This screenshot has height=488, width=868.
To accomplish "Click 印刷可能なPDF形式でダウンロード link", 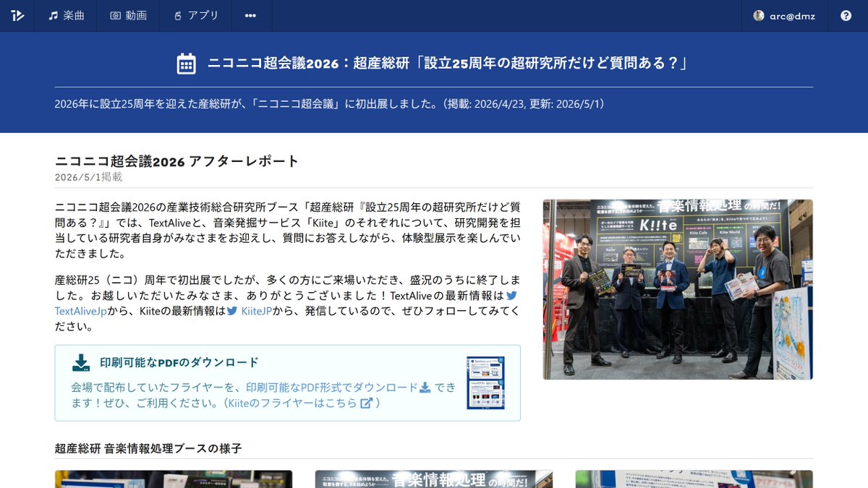I will 332,387.
